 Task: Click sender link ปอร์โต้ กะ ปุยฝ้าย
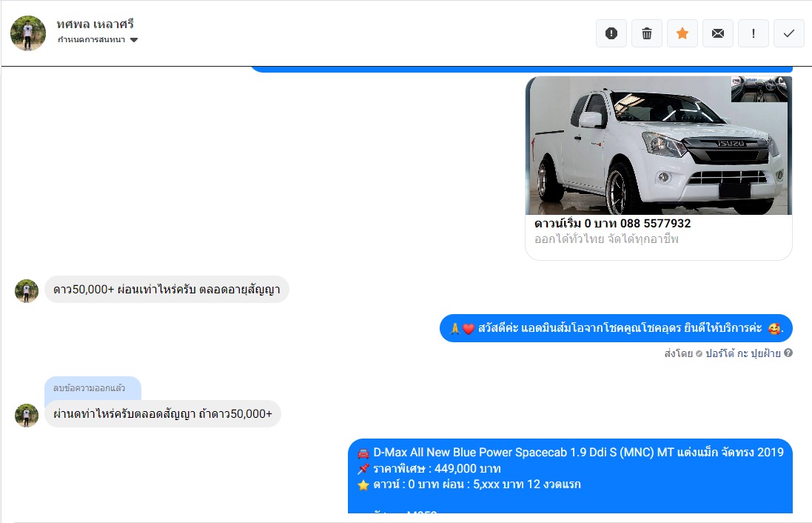coord(743,353)
